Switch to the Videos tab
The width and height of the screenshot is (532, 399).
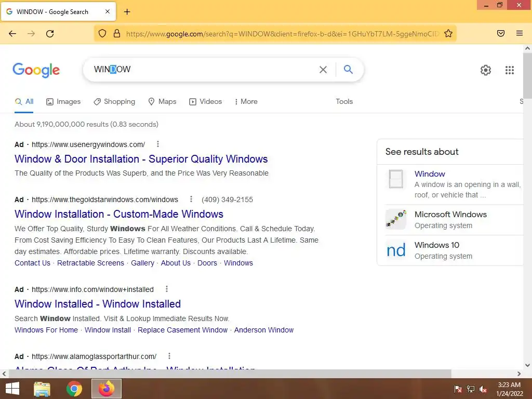click(x=206, y=101)
